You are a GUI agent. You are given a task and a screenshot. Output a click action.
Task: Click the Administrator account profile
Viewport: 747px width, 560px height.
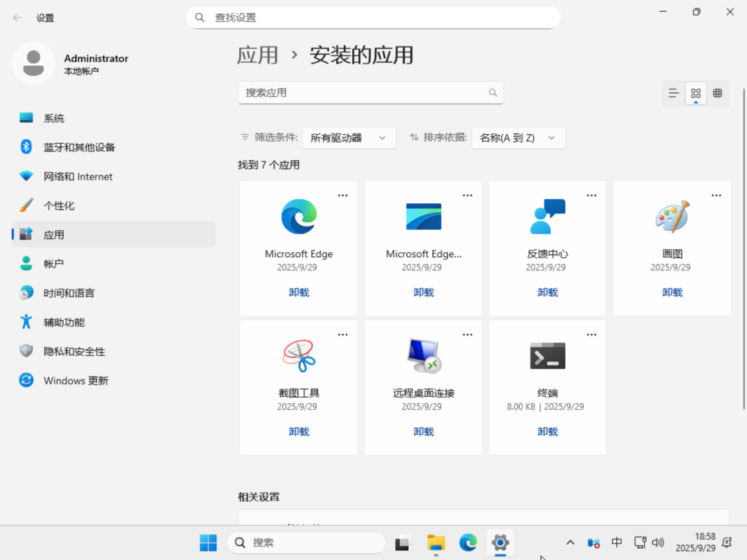(x=71, y=64)
